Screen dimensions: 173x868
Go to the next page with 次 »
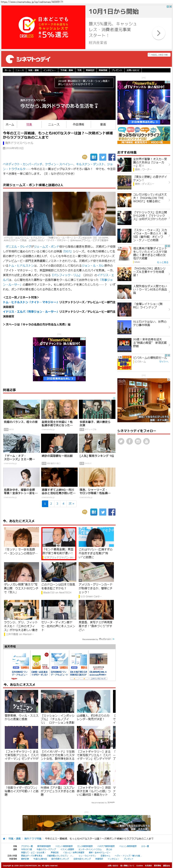point(71,503)
